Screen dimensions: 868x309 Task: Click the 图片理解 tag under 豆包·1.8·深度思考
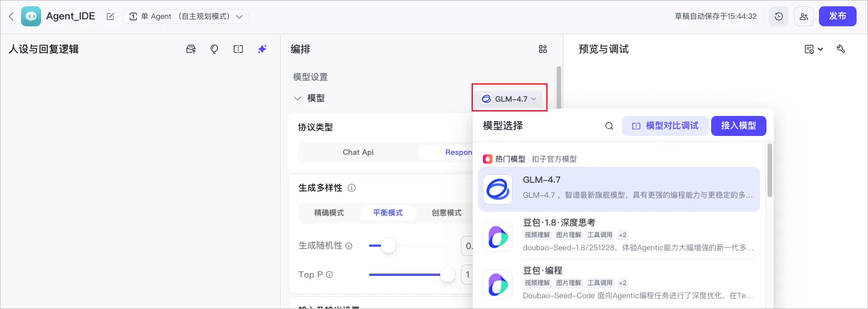tap(569, 235)
